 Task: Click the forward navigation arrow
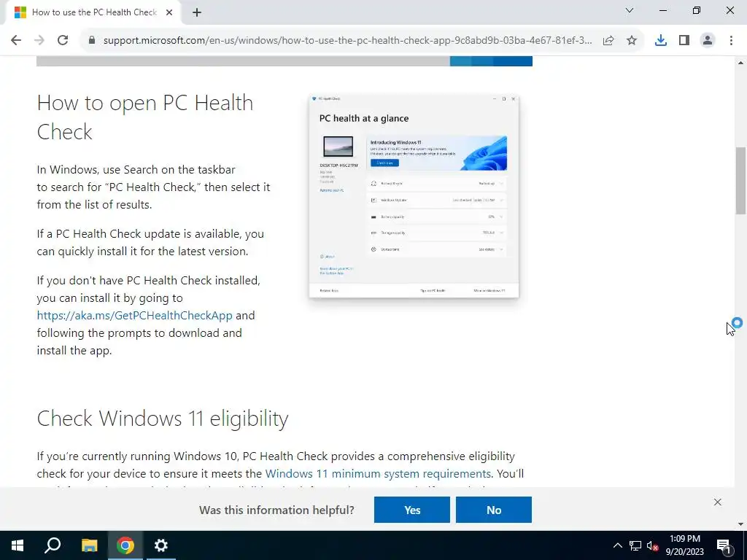pos(39,41)
